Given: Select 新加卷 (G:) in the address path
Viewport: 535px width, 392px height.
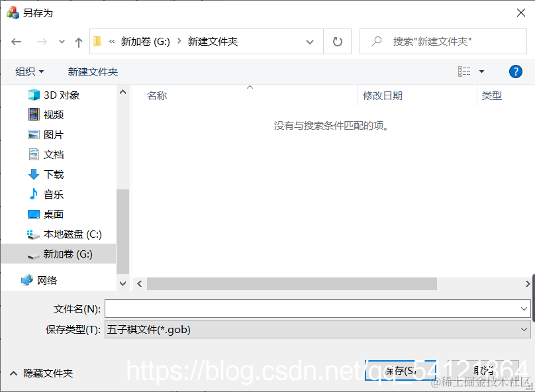Looking at the screenshot, I should [145, 42].
